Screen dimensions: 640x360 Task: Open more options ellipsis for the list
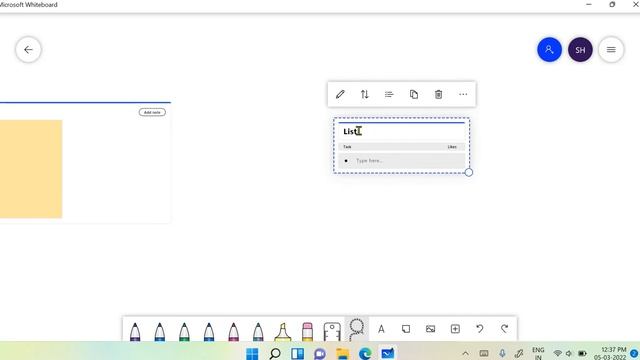click(x=463, y=94)
